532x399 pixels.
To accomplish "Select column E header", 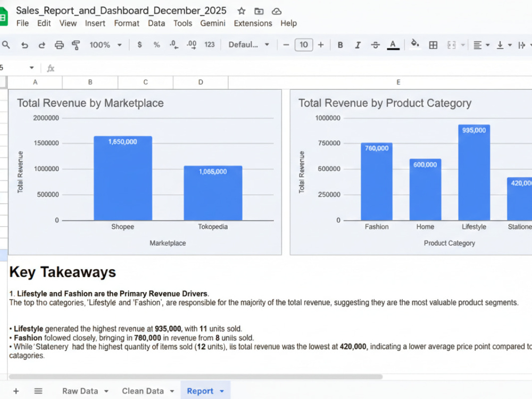I will coord(398,82).
